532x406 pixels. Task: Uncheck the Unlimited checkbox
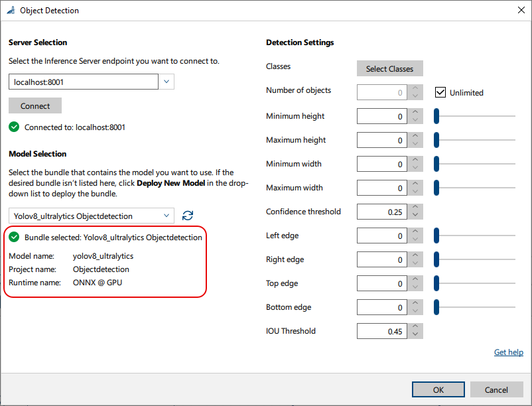point(440,92)
